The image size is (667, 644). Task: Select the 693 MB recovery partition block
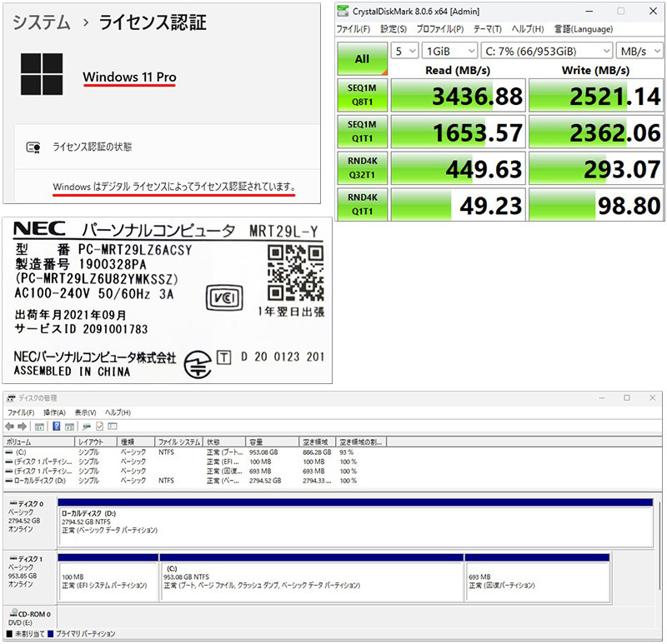[538, 577]
